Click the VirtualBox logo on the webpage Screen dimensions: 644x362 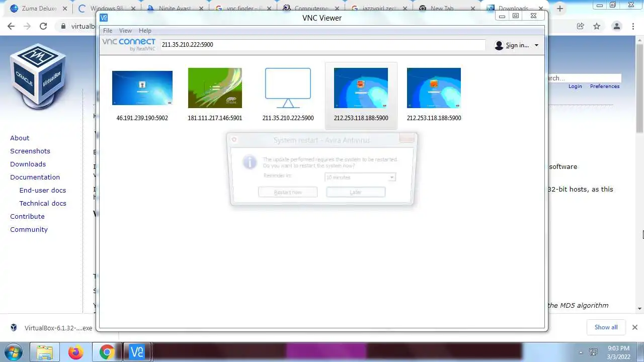(38, 76)
